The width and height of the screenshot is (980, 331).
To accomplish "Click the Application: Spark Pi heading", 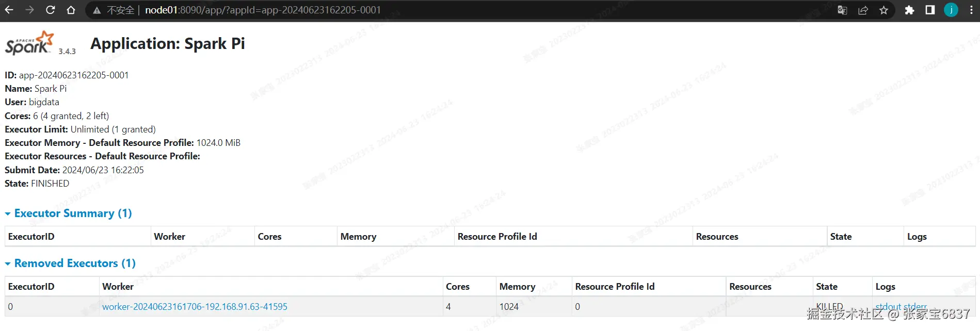I will (x=168, y=44).
